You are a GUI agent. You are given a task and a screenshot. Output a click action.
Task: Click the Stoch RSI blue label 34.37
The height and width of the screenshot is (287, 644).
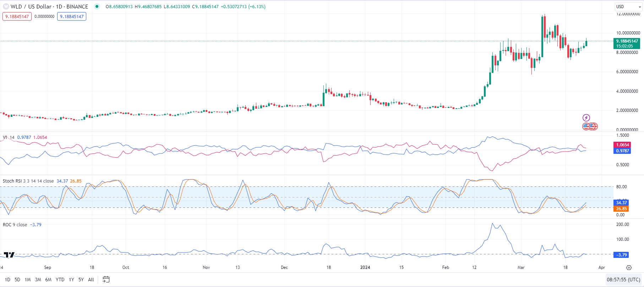click(x=621, y=203)
